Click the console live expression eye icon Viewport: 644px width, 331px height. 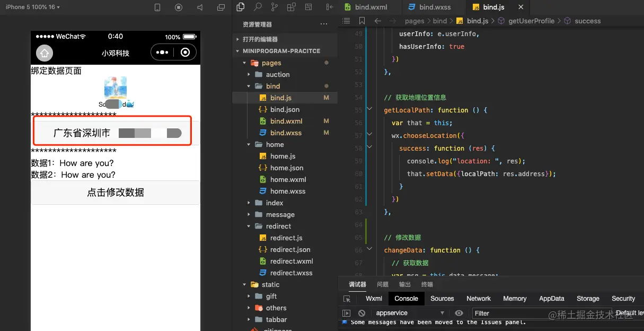click(459, 313)
